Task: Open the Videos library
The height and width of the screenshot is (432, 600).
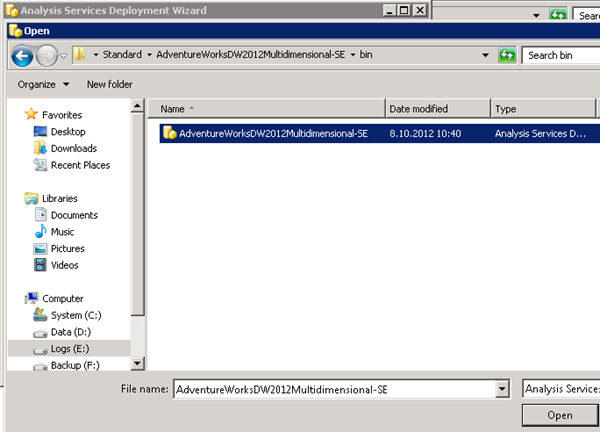Action: [x=64, y=265]
